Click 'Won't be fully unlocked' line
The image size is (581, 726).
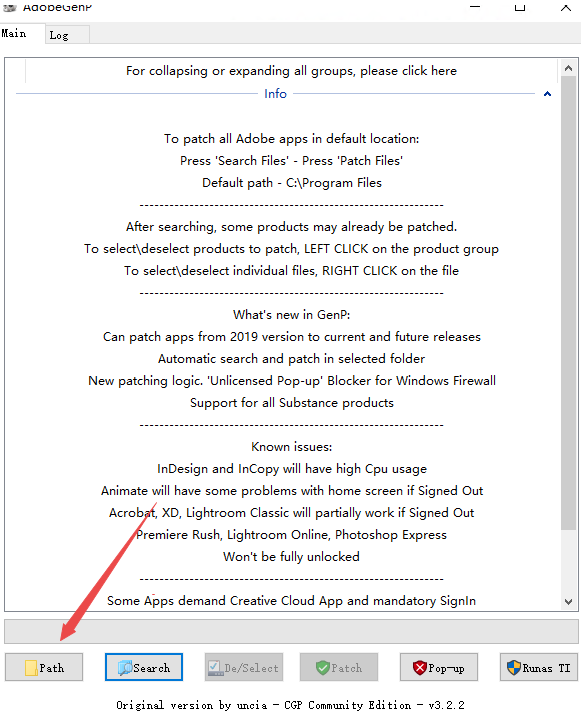pos(291,557)
